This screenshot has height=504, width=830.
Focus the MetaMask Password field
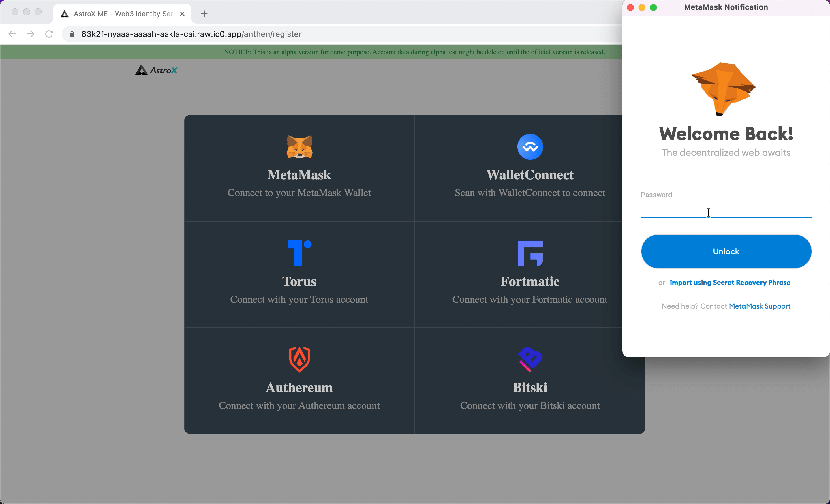[726, 209]
